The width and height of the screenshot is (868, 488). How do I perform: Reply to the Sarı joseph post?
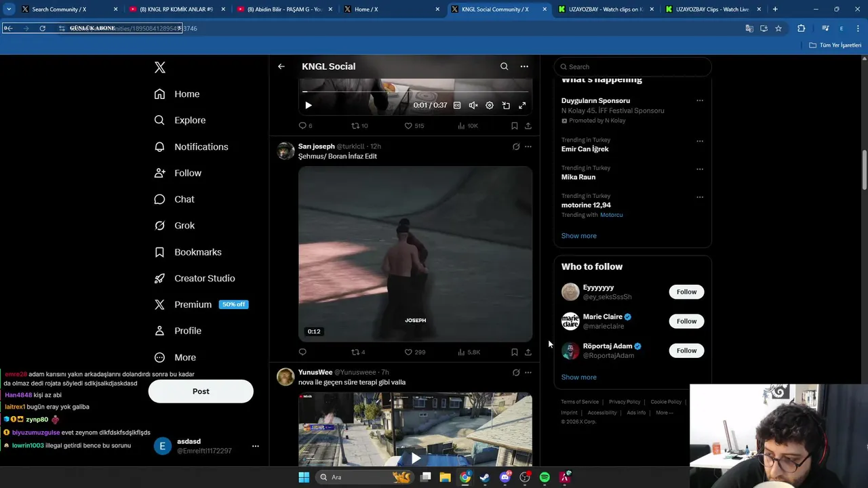(302, 352)
